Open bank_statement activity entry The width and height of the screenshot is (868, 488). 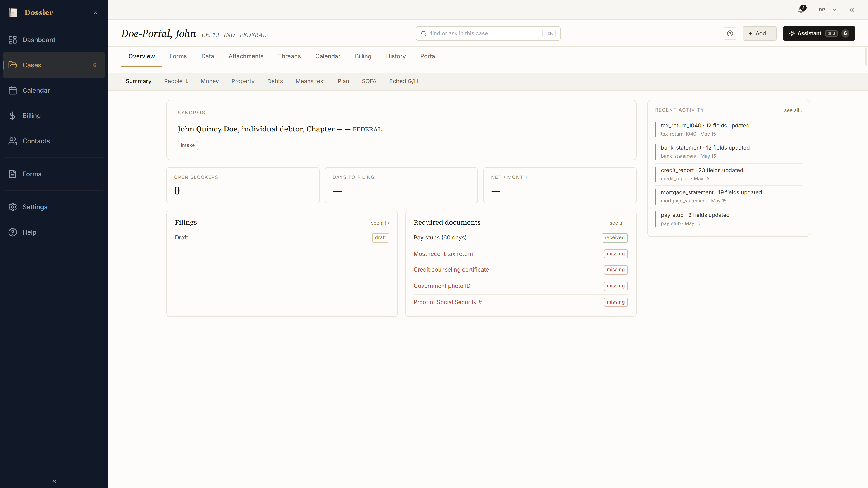[729, 152]
